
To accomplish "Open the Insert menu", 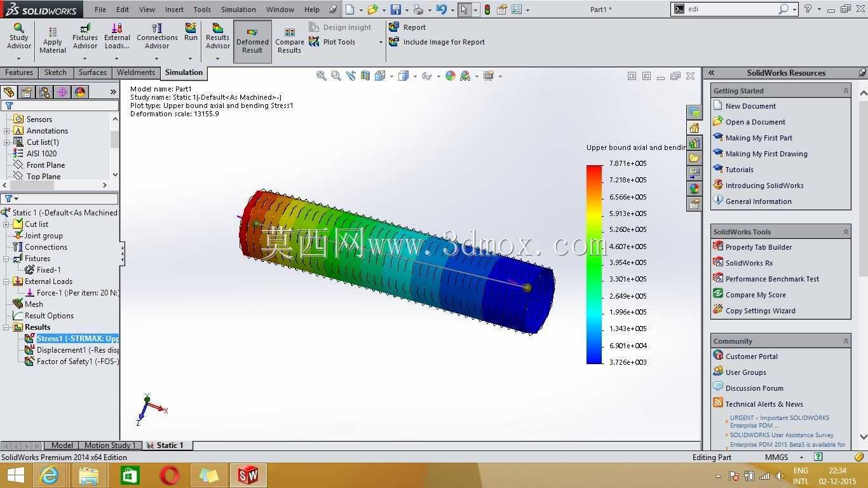I will click(x=174, y=10).
